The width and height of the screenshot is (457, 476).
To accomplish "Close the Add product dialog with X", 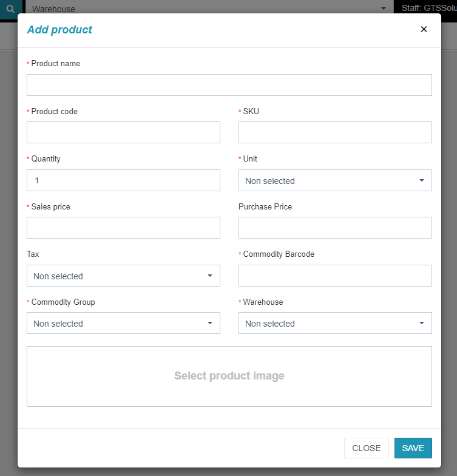I will [x=424, y=29].
